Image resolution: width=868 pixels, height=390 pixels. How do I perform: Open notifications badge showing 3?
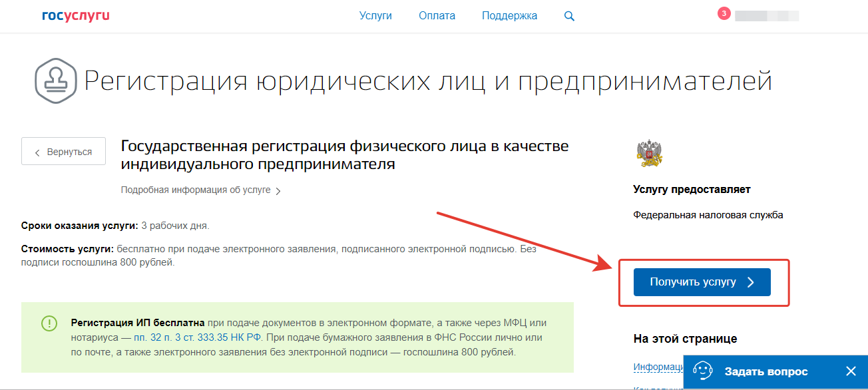tap(724, 13)
